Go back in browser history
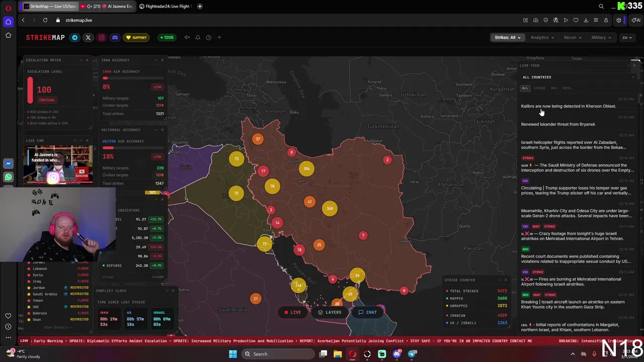 pos(23,20)
